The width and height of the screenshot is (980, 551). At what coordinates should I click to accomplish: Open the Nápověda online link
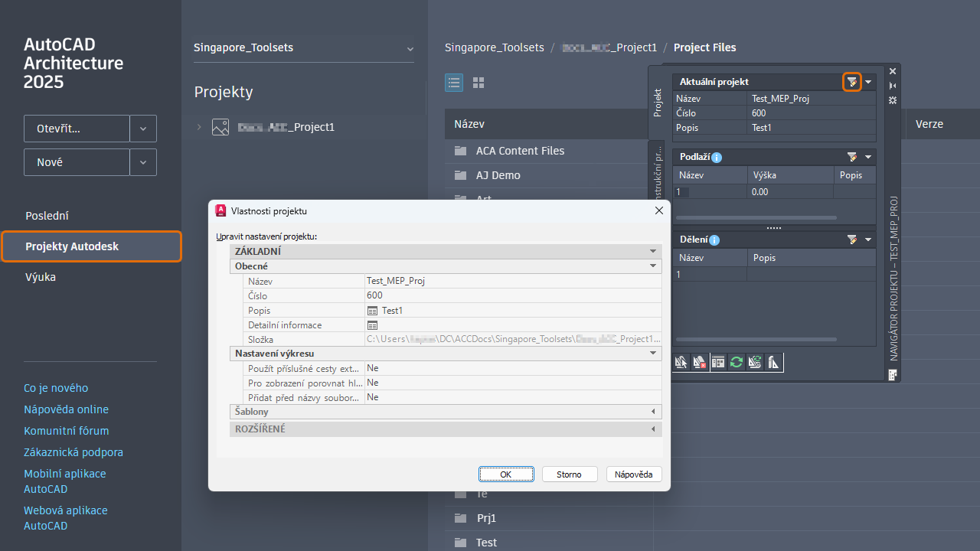point(66,409)
